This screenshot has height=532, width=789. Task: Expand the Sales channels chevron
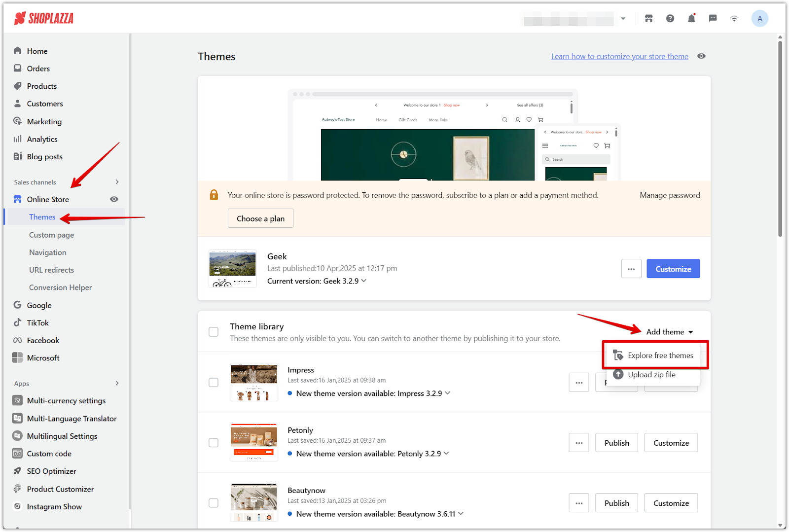coord(117,182)
